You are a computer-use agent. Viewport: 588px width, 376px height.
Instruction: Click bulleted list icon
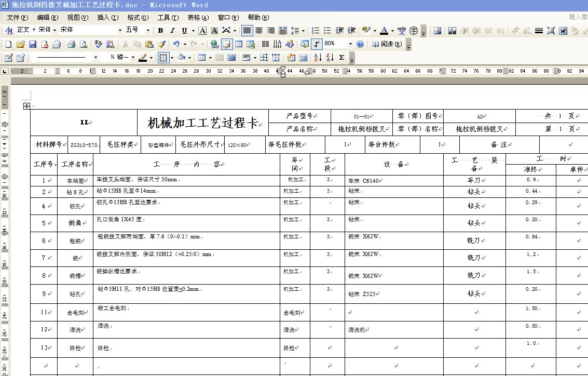[x=327, y=31]
